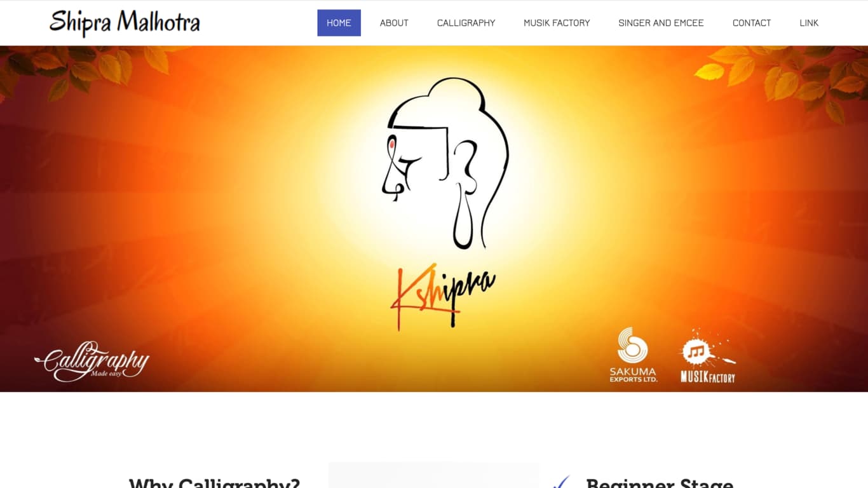Open the CALLIGRAPHY menu item
Screen dimensions: 868x488
(x=466, y=23)
